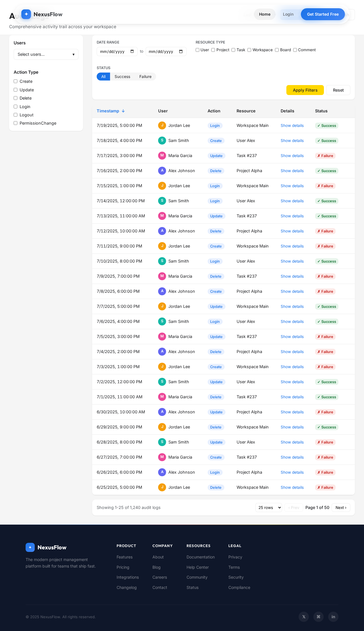Screen dimensions: 364x631
Task: Tick the Board resource type checkbox
Action: click(x=277, y=50)
